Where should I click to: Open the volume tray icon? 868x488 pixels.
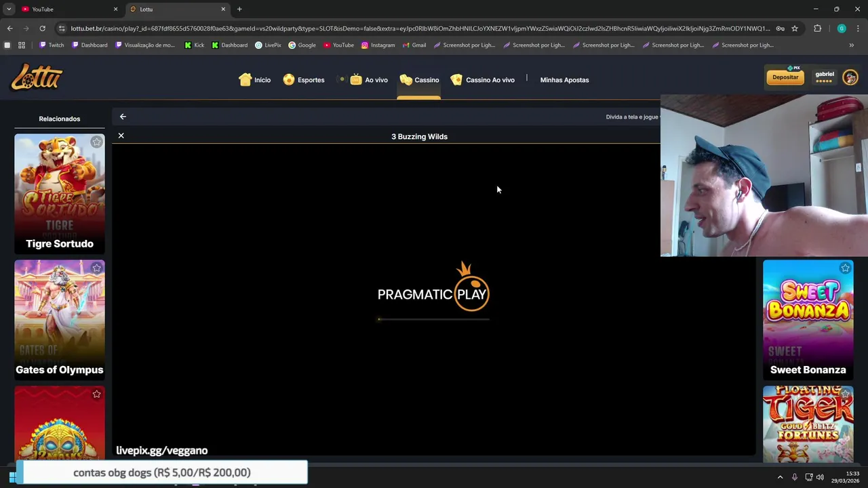820,477
